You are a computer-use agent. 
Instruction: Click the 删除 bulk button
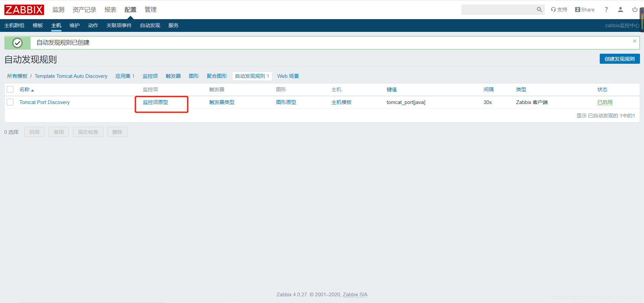pos(117,132)
